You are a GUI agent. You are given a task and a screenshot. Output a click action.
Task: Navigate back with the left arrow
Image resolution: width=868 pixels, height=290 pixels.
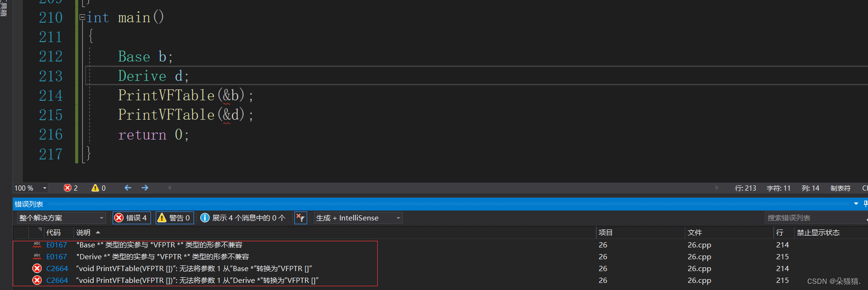128,188
